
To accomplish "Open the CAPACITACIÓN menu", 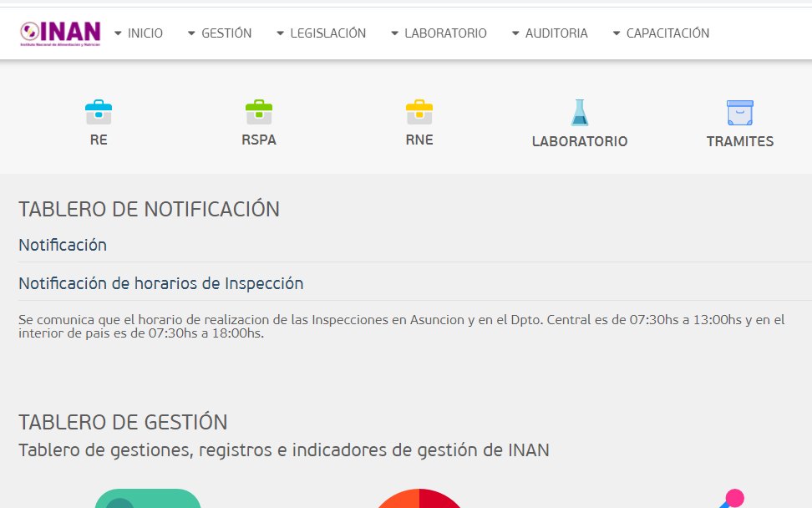I will 667,33.
